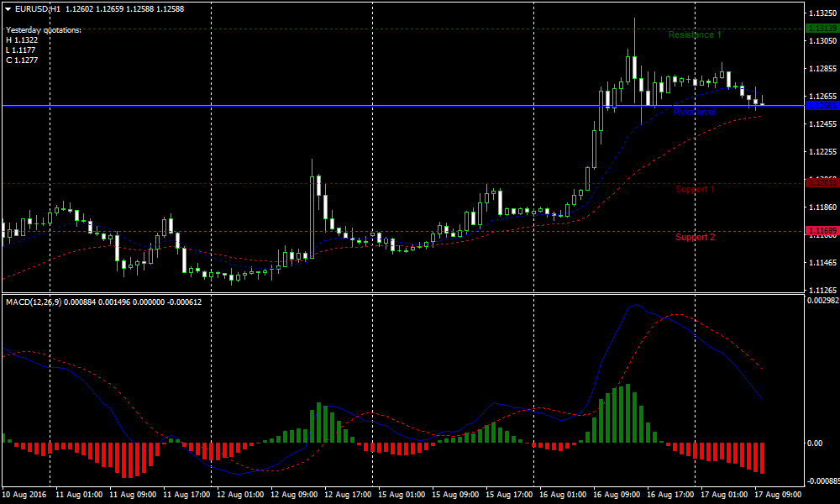
Task: Click the 12 Aug 09:00 time axis label
Action: click(x=292, y=496)
